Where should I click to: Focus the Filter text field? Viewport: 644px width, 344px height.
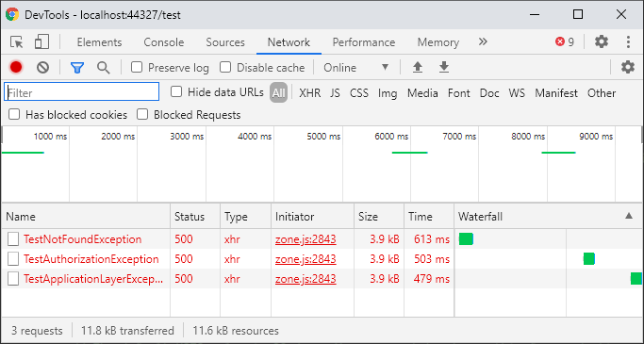(x=82, y=92)
